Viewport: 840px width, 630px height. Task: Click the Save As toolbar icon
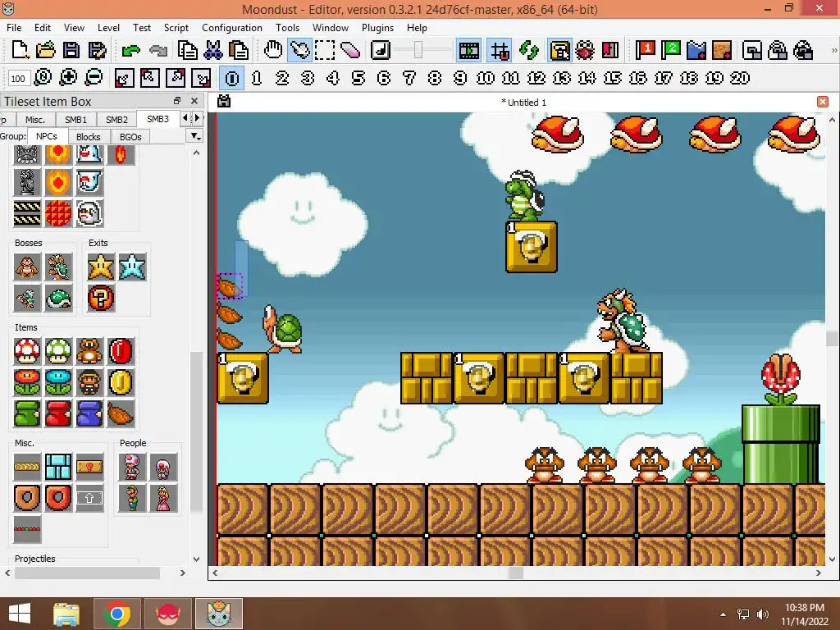(x=97, y=50)
